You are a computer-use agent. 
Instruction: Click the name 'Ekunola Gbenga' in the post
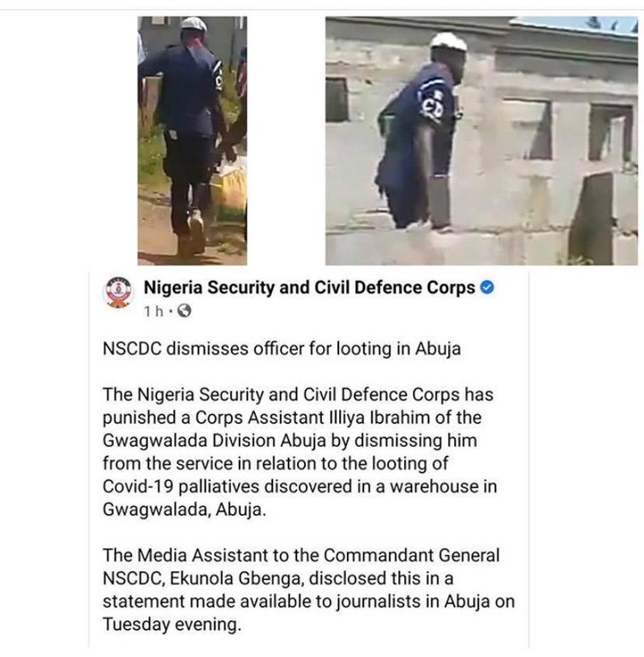coord(235,578)
